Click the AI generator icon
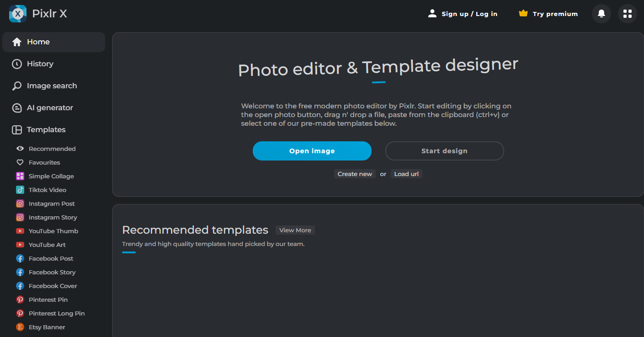This screenshot has width=644, height=337. 17,108
